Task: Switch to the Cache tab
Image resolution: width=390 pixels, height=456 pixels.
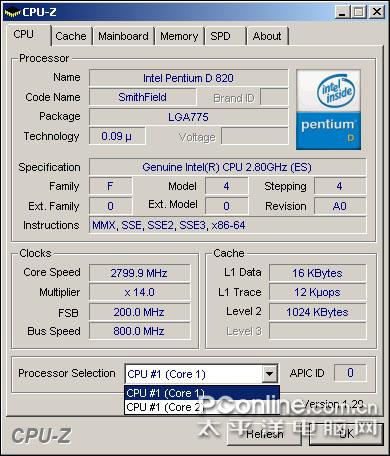Action: point(71,36)
